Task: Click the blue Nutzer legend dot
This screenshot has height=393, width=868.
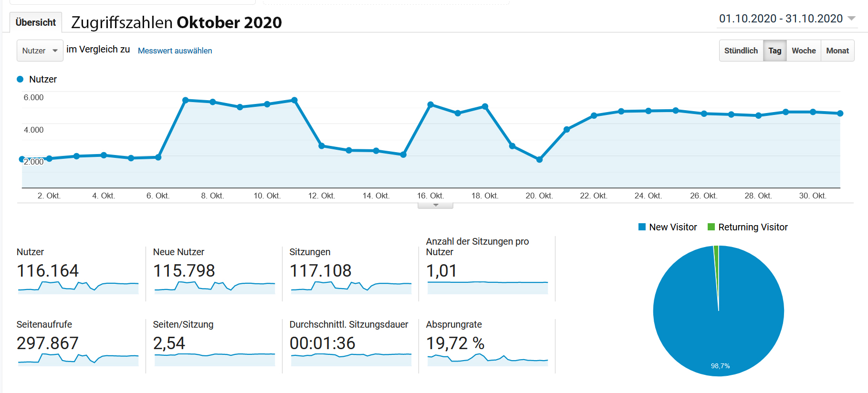Action: [20, 79]
